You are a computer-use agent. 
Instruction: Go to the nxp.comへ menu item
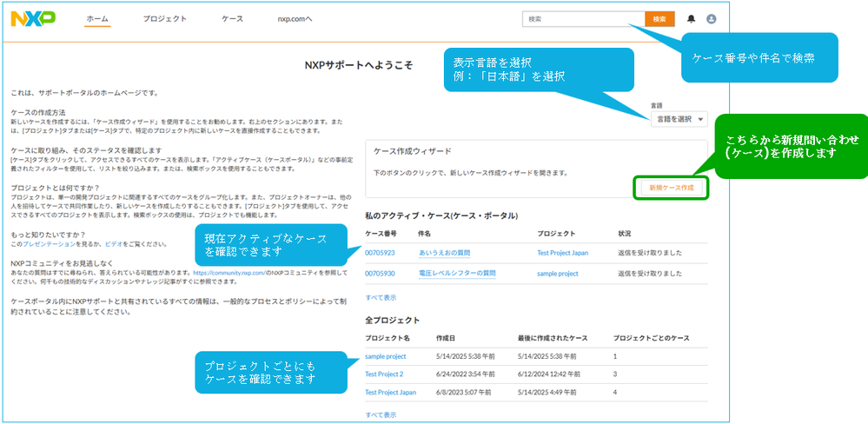tap(295, 19)
